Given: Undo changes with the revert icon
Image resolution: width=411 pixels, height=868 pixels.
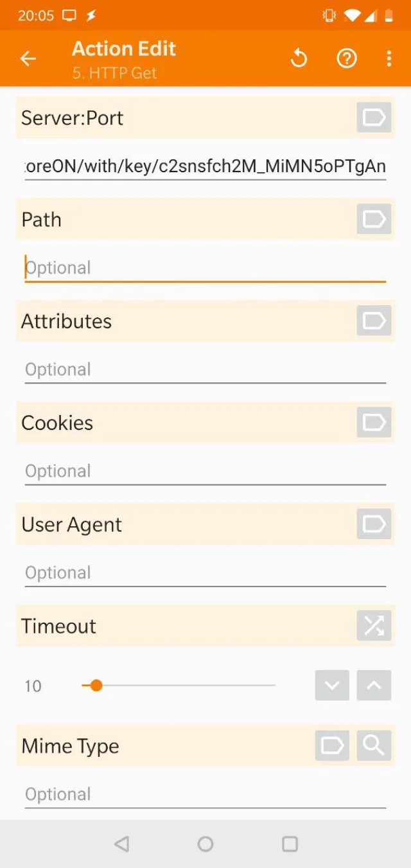Looking at the screenshot, I should tap(299, 58).
